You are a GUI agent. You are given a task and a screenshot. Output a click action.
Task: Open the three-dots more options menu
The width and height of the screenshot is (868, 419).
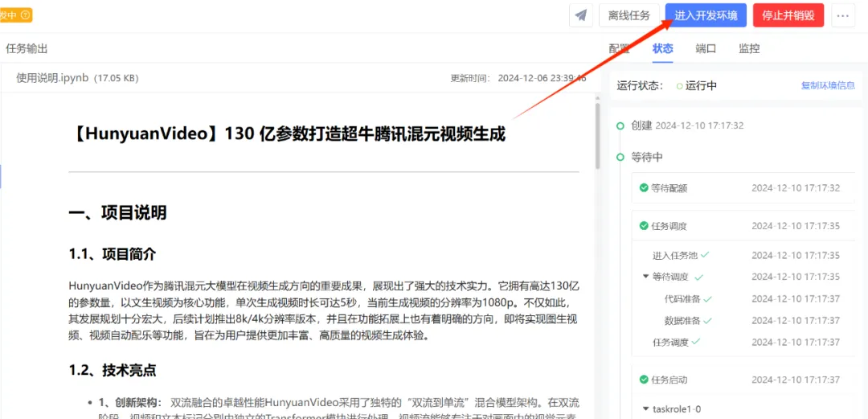842,15
